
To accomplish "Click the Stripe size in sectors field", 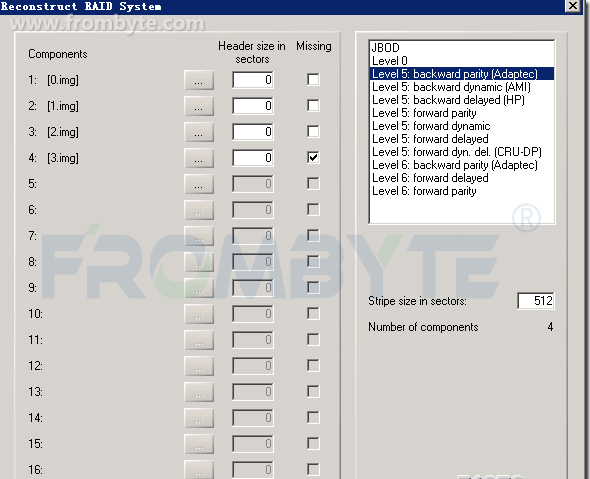I will (536, 301).
